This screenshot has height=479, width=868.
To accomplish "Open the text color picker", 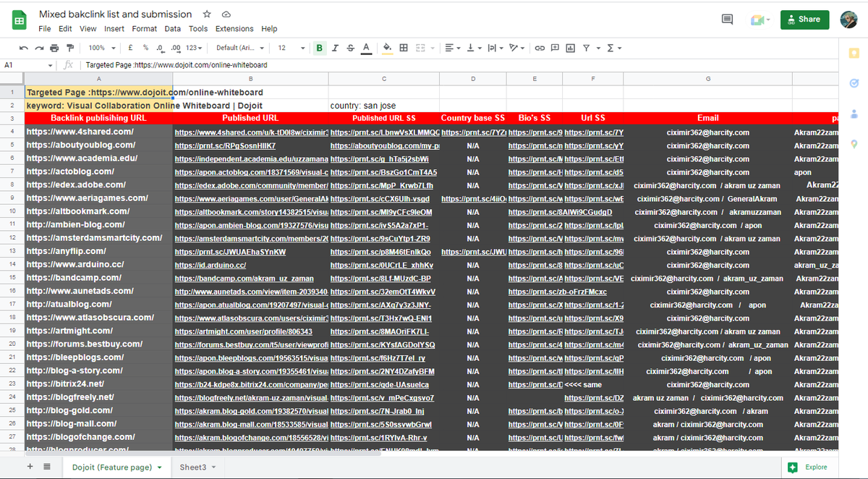I will tap(366, 48).
